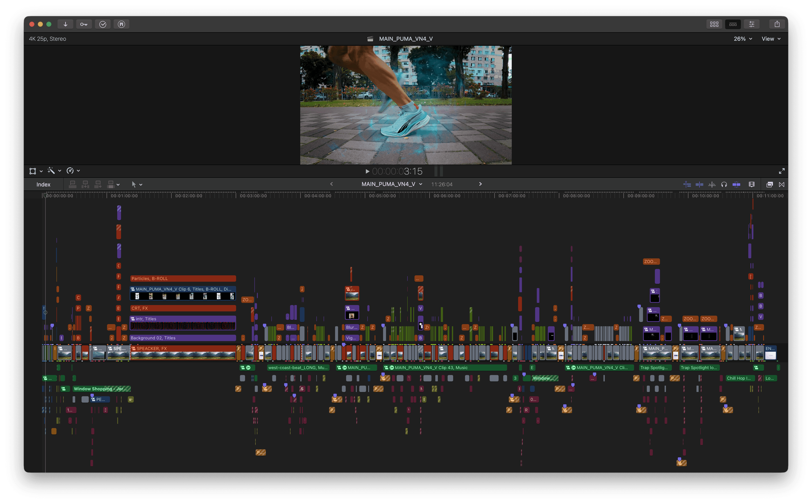Viewport: 812px width, 504px height.
Task: Open the viewer View options dropdown
Action: (771, 39)
